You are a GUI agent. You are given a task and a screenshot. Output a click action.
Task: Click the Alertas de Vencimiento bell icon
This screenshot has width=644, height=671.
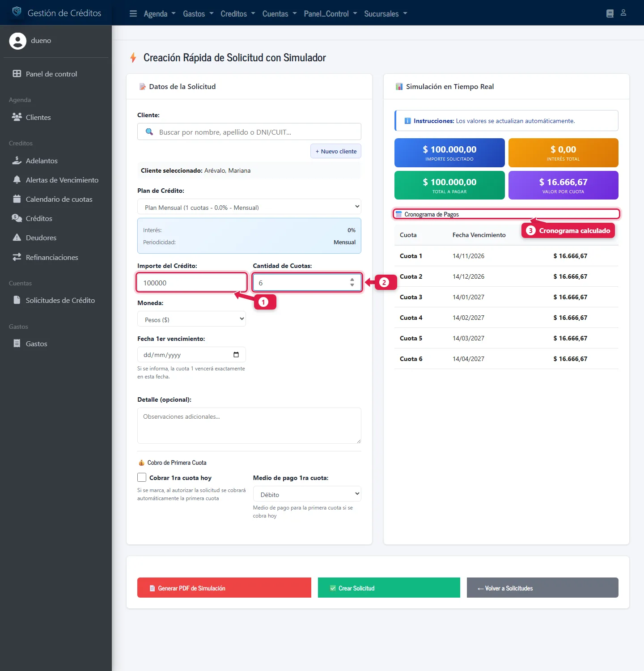[17, 180]
